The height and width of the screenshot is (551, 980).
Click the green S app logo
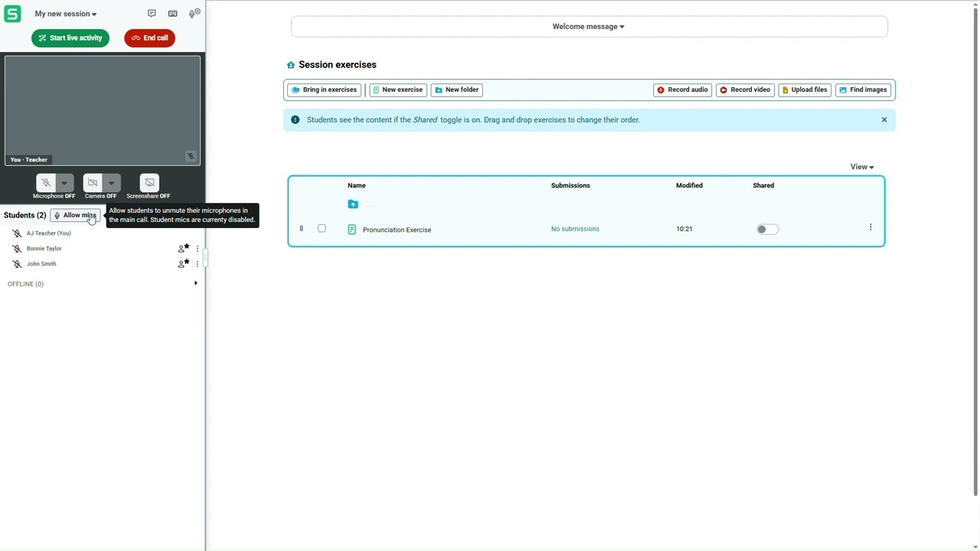tap(12, 14)
